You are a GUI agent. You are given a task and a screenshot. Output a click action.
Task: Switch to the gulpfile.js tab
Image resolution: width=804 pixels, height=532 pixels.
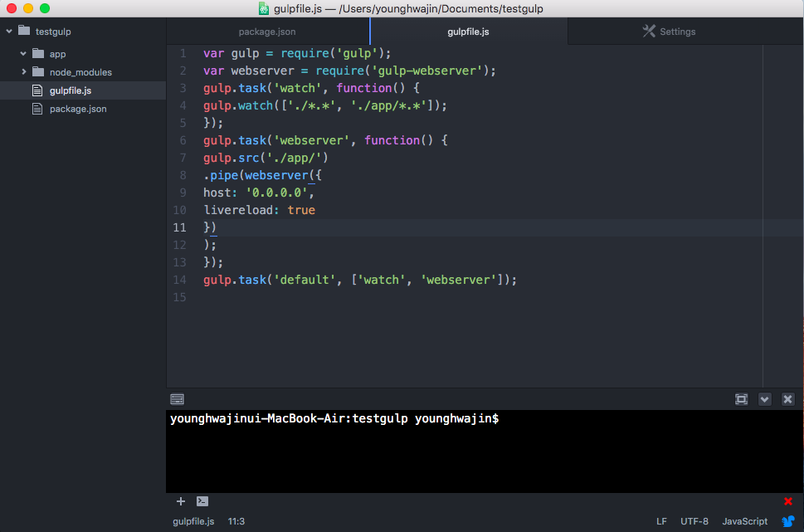pos(468,32)
